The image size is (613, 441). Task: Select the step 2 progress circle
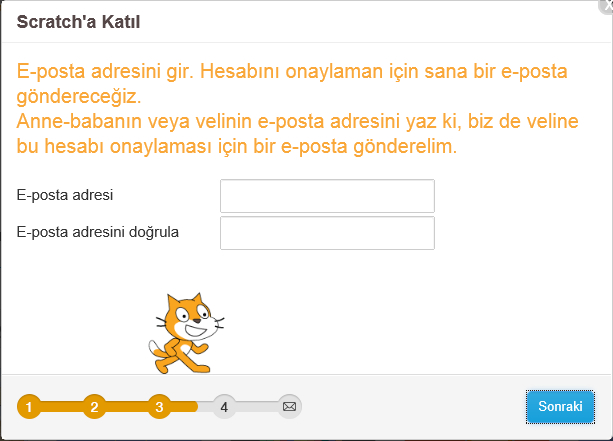point(94,407)
